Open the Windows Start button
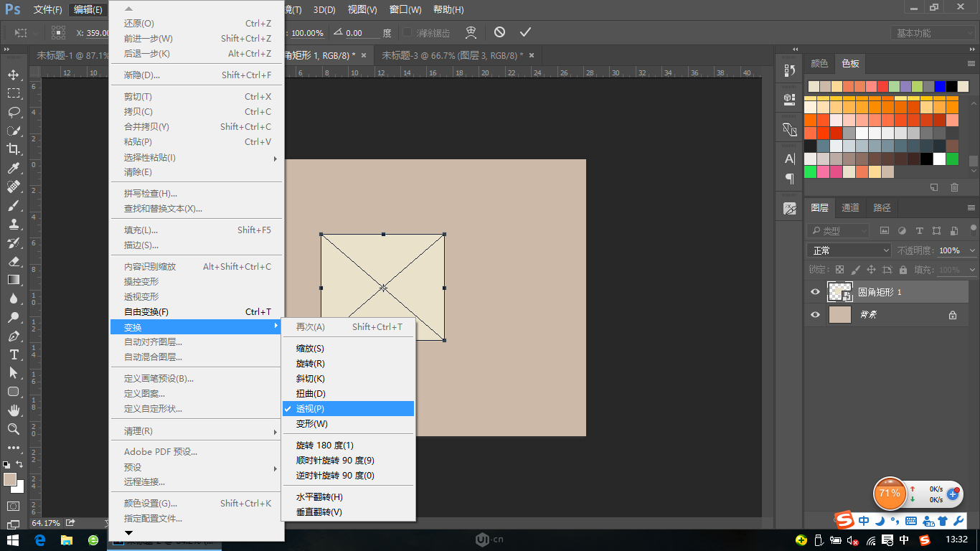 tap(13, 540)
